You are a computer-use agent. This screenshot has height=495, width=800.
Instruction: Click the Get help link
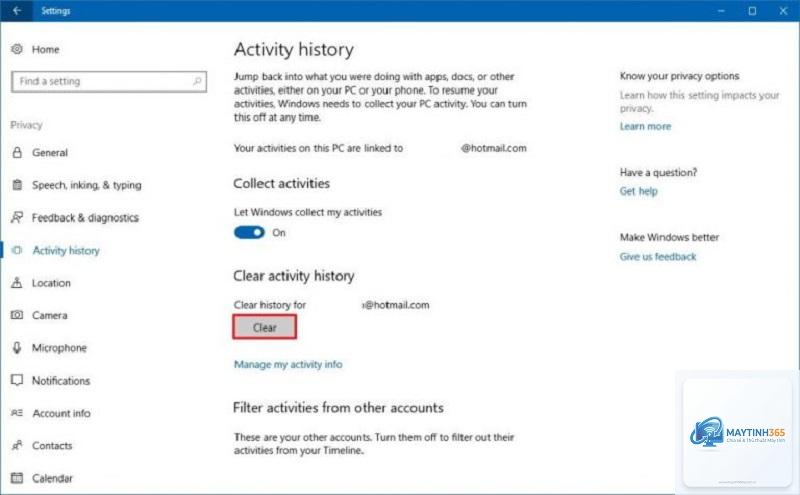pyautogui.click(x=638, y=191)
